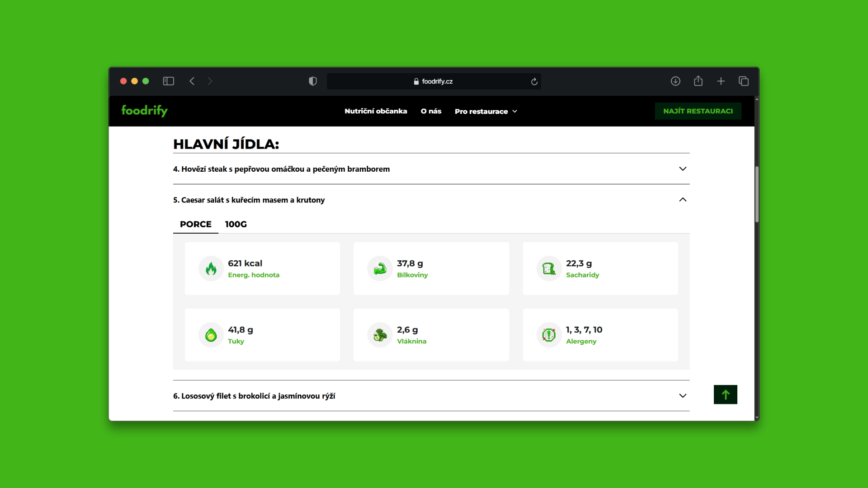Screen dimensions: 868x488
Task: Reload the foodrify.cz page
Action: coord(534,81)
